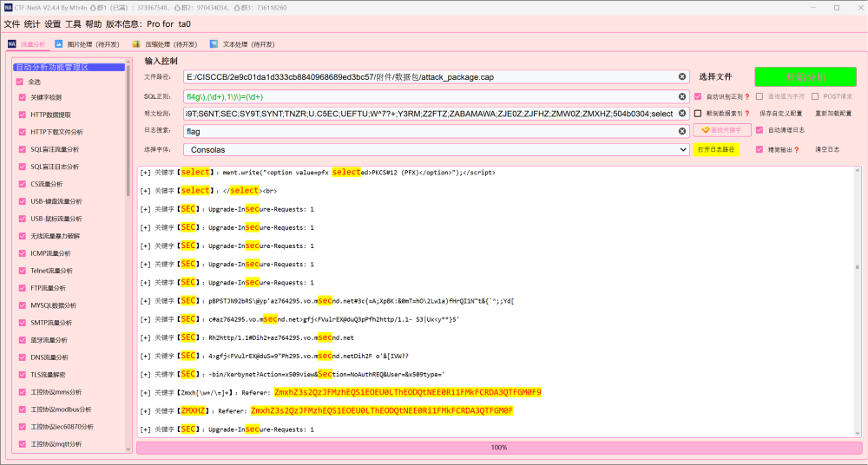Open the 帮助 menu

(94, 24)
